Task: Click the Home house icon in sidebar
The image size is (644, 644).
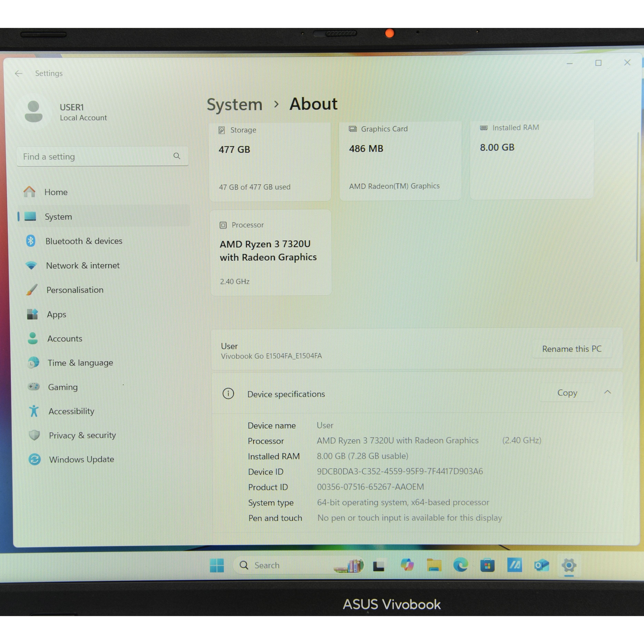Action: (x=29, y=192)
